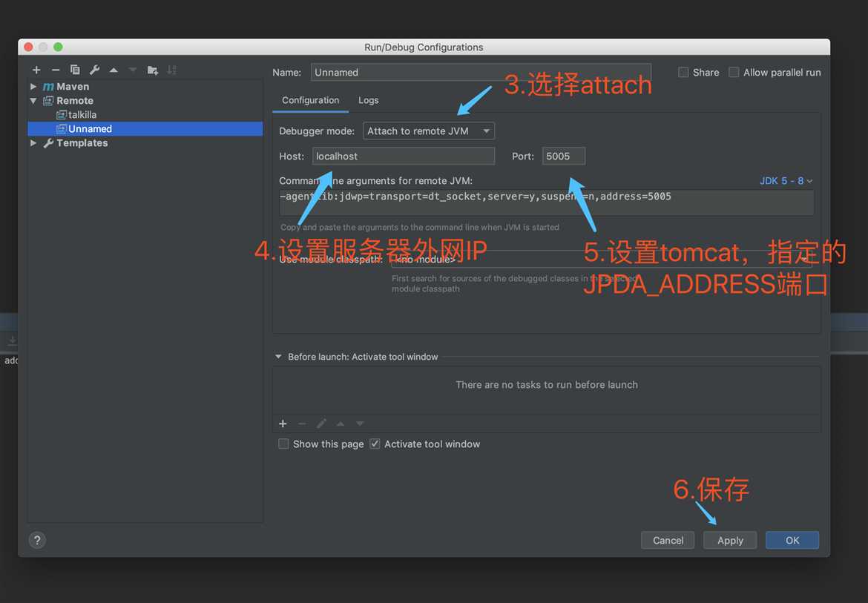Click the Debugger mode label
The height and width of the screenshot is (603, 868).
pos(317,131)
